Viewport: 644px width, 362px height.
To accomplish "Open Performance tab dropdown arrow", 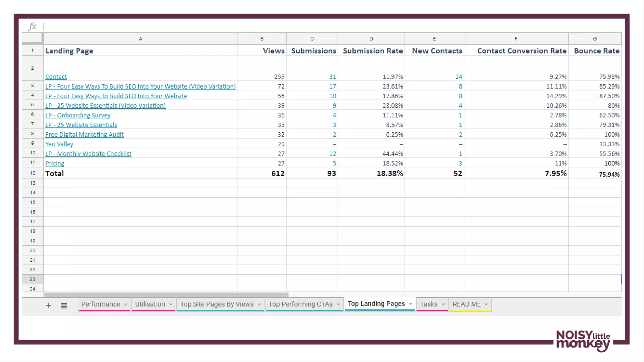I will (125, 304).
